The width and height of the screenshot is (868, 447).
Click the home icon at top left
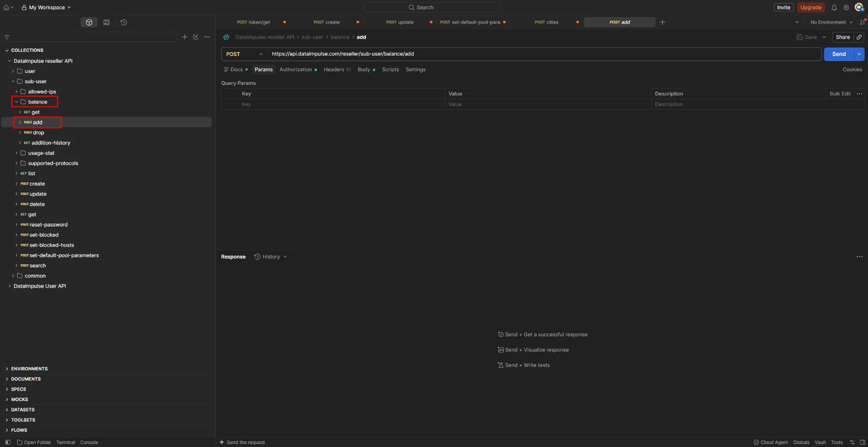[x=6, y=7]
